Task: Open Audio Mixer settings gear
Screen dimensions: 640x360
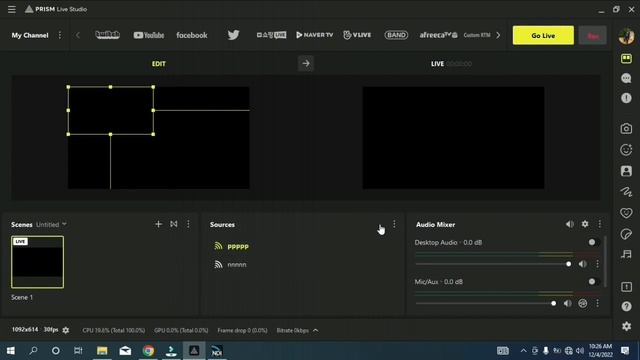Action: [585, 224]
